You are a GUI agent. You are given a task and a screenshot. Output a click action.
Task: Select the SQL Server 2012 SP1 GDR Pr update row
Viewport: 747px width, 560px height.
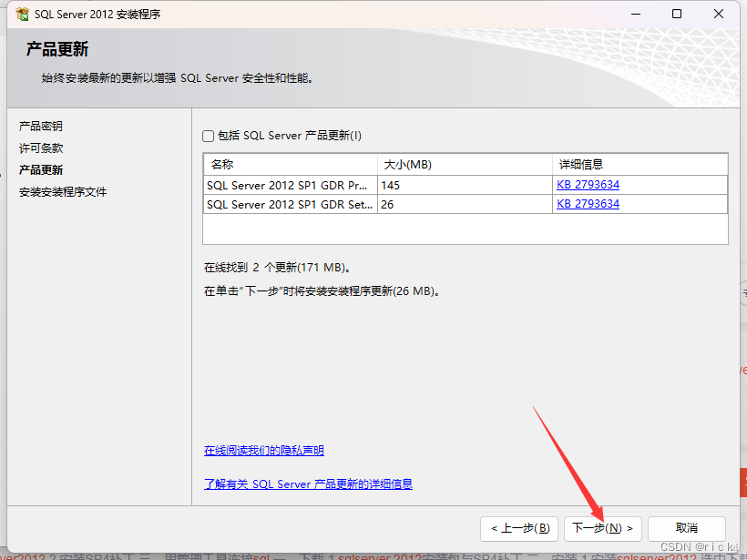[x=290, y=184]
